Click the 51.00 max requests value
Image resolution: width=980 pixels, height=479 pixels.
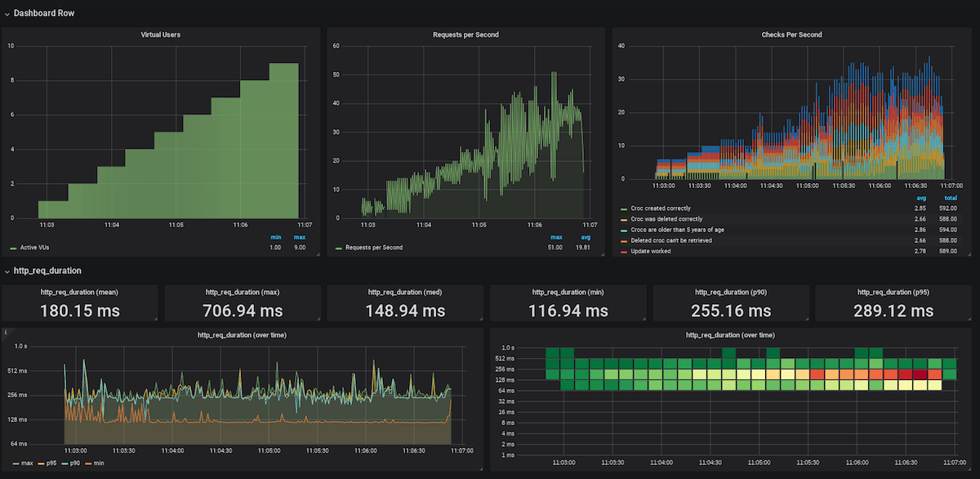[x=554, y=247]
